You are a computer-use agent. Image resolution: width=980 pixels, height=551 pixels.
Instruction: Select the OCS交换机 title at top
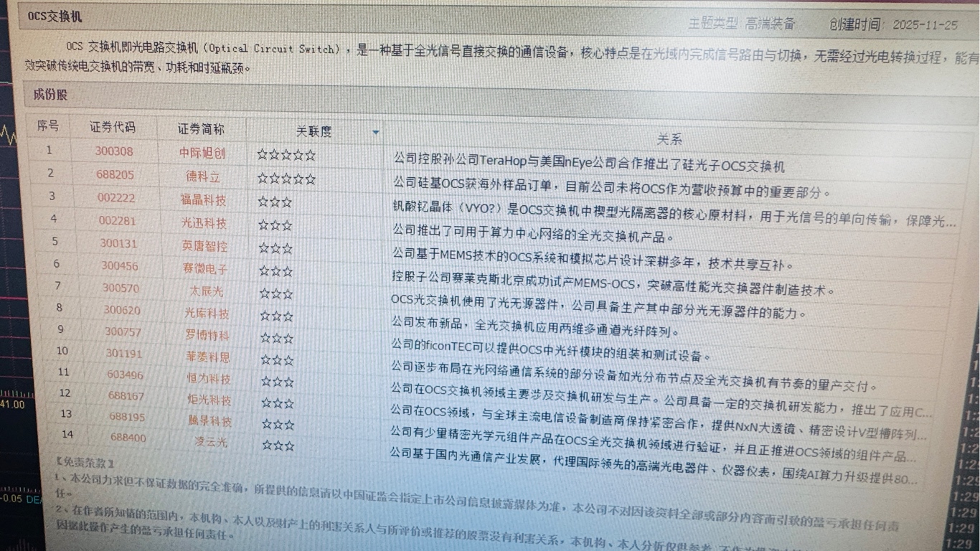tap(54, 16)
